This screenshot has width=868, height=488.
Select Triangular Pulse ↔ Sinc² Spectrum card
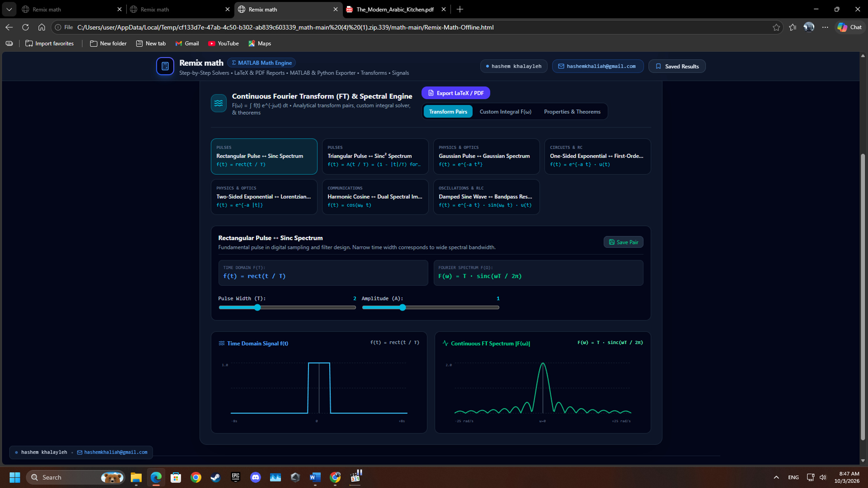(375, 156)
